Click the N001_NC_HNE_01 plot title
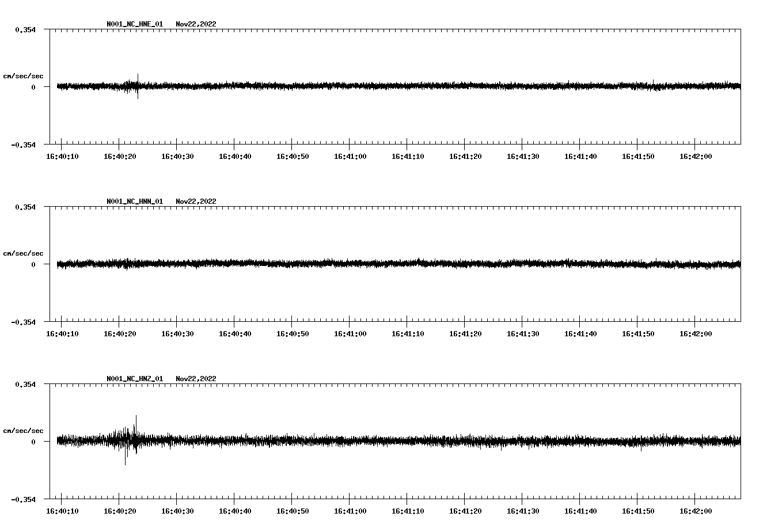This screenshot has width=782, height=532. (135, 24)
